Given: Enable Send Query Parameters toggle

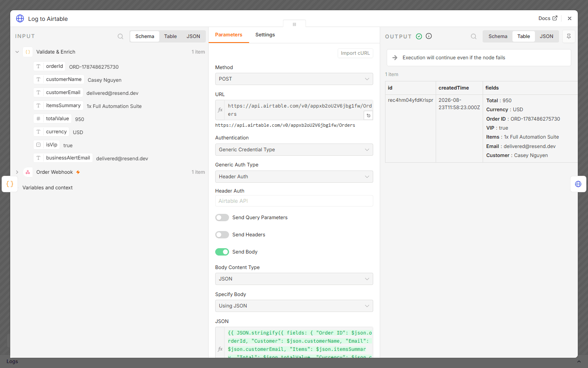Looking at the screenshot, I should [222, 218].
